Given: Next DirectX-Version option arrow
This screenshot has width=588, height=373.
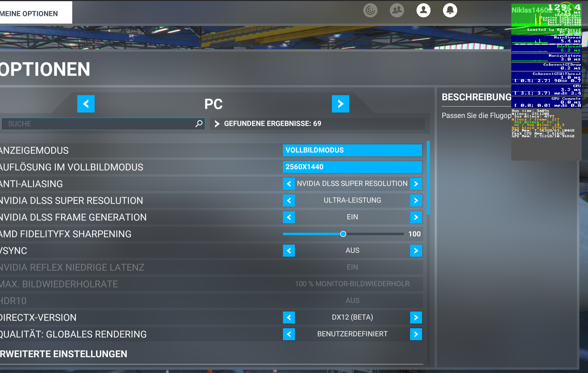Looking at the screenshot, I should [416, 317].
